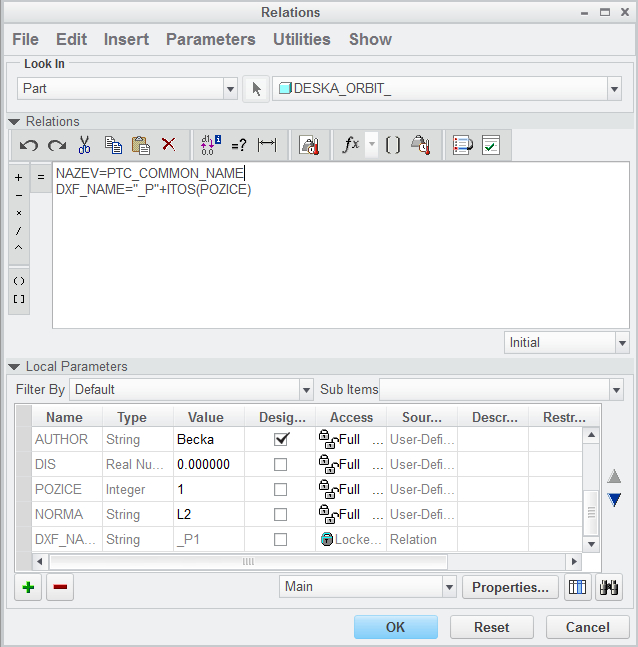
Task: Add new parameter with green plus
Action: [28, 587]
